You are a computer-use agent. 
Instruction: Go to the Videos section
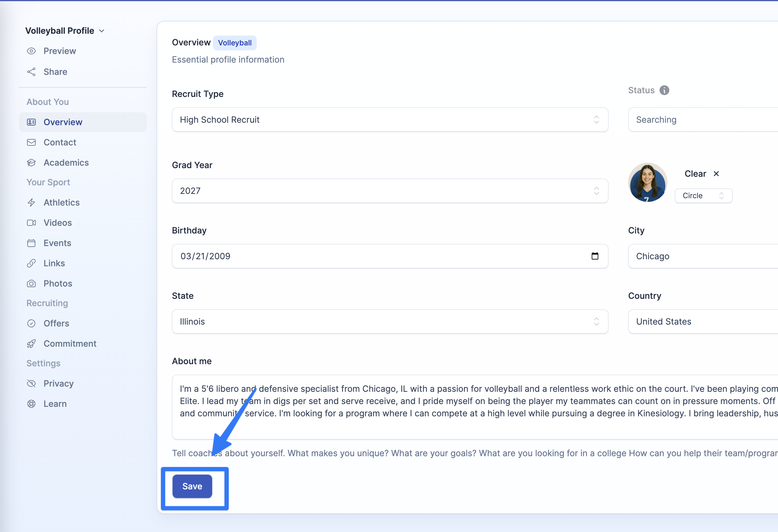pyautogui.click(x=58, y=223)
